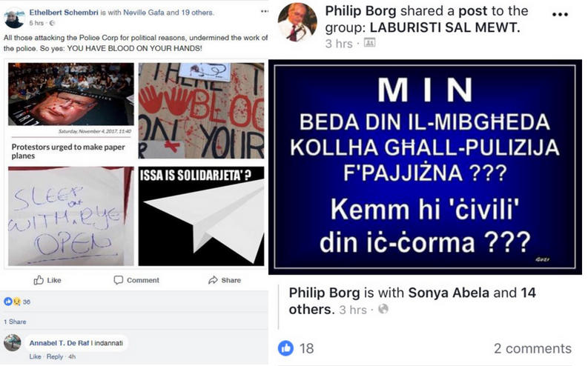This screenshot has width=588, height=366.
Task: Open Annabel T. De Raf's avatar
Action: tap(12, 343)
